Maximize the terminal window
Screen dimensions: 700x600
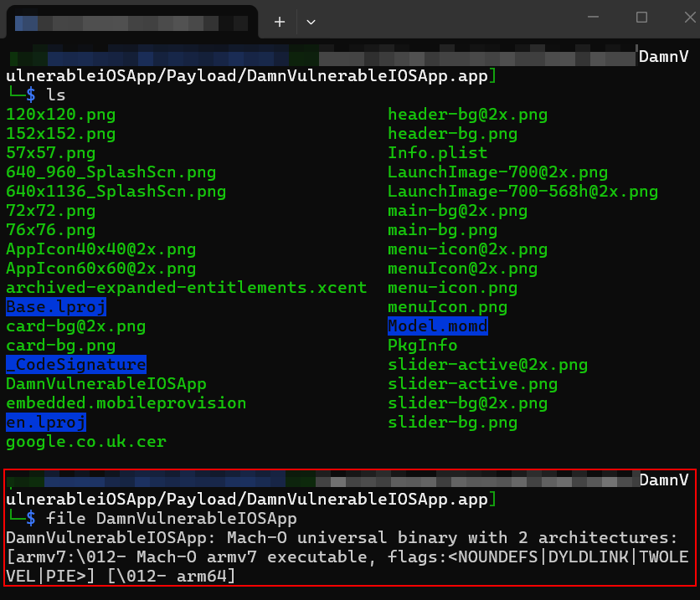641,18
